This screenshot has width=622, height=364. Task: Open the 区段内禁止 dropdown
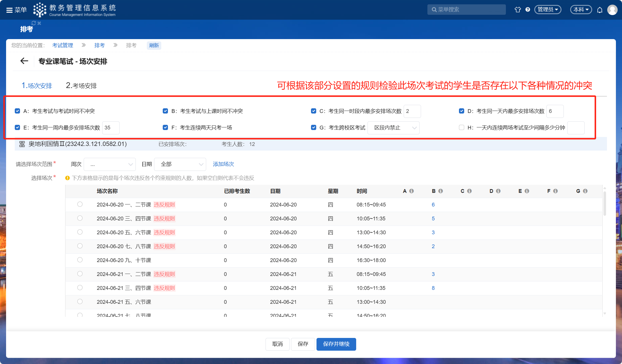tap(393, 128)
